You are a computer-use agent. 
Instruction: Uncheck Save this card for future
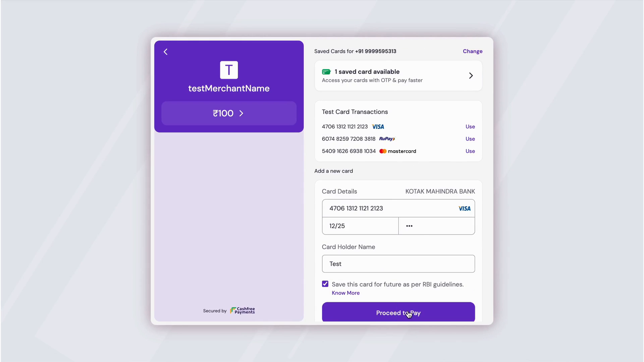[325, 284]
